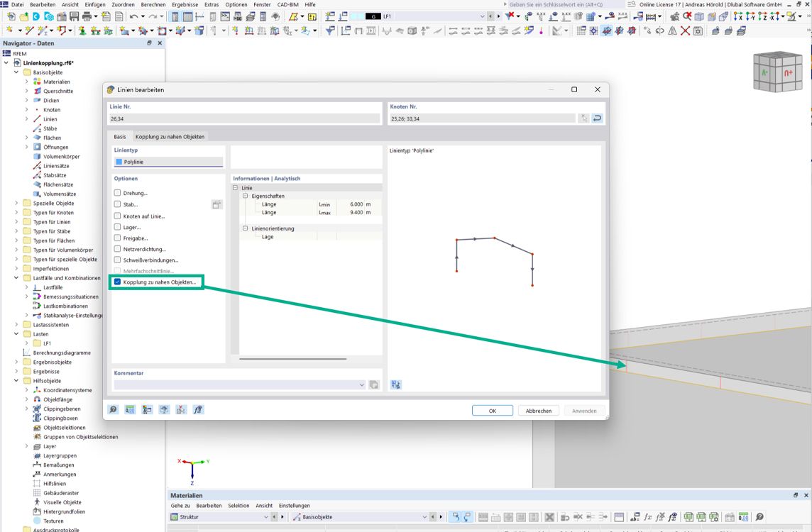The width and height of the screenshot is (812, 532).
Task: Check the Knoten auf Linie... option
Action: pyautogui.click(x=118, y=216)
